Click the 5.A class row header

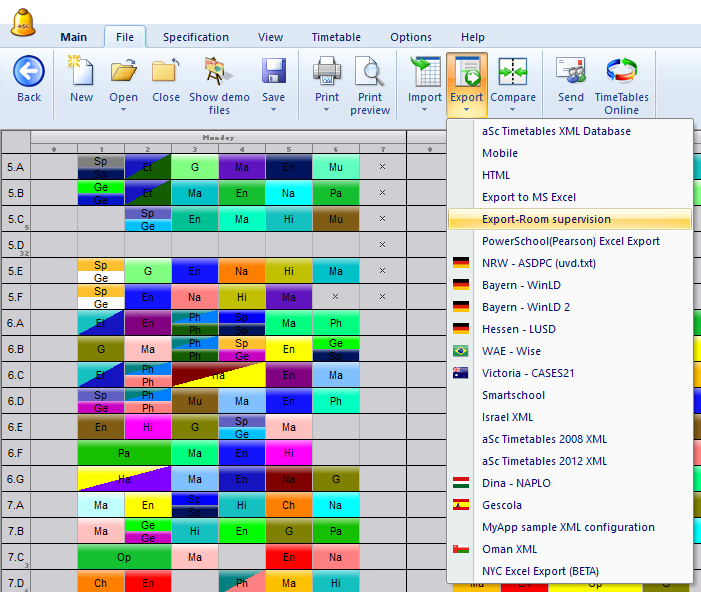pos(16,167)
